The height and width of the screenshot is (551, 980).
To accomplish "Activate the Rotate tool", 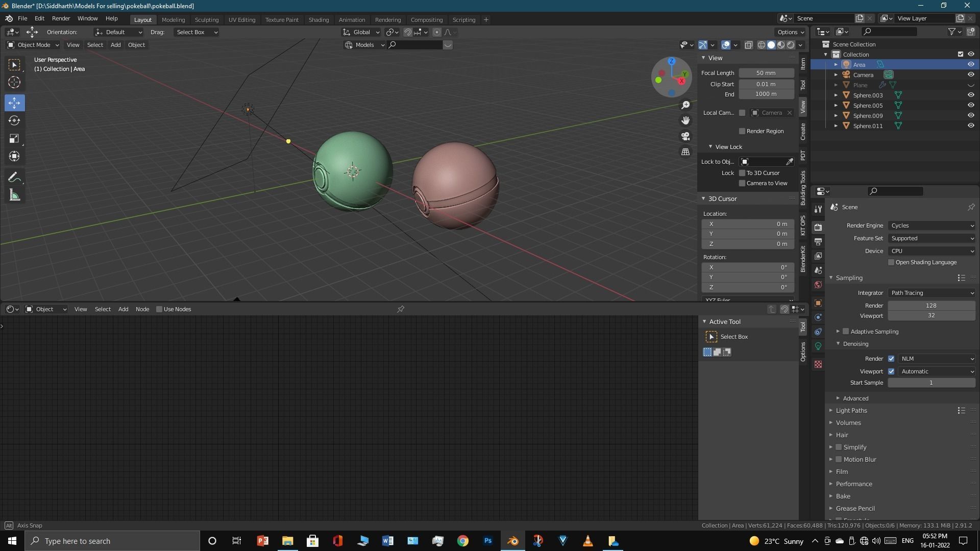I will 14,121.
